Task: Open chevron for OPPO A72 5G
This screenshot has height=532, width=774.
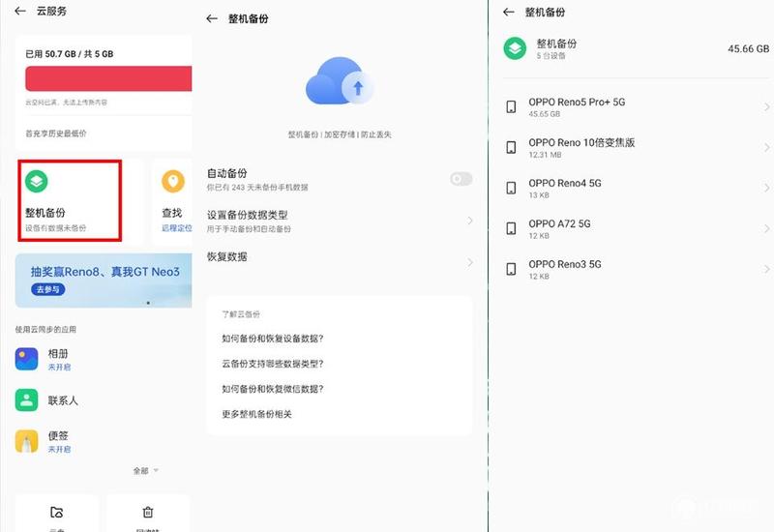Action: (x=766, y=228)
